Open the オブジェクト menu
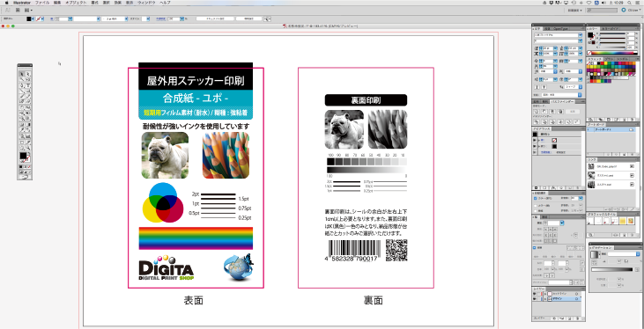 click(77, 3)
